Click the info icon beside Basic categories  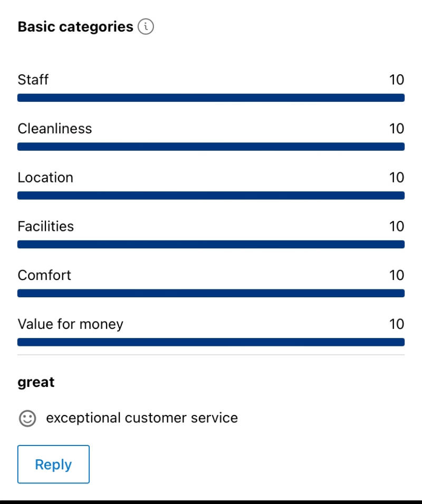[146, 26]
